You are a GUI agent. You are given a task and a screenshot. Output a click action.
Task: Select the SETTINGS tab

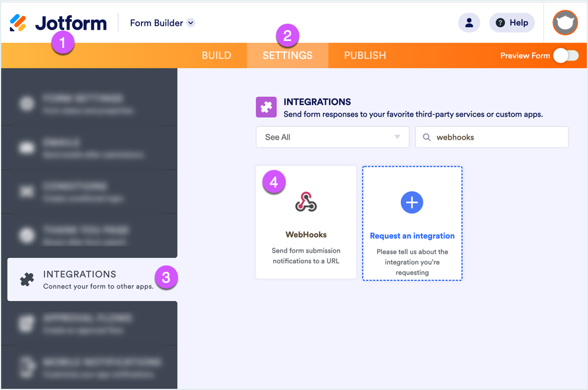coord(288,55)
